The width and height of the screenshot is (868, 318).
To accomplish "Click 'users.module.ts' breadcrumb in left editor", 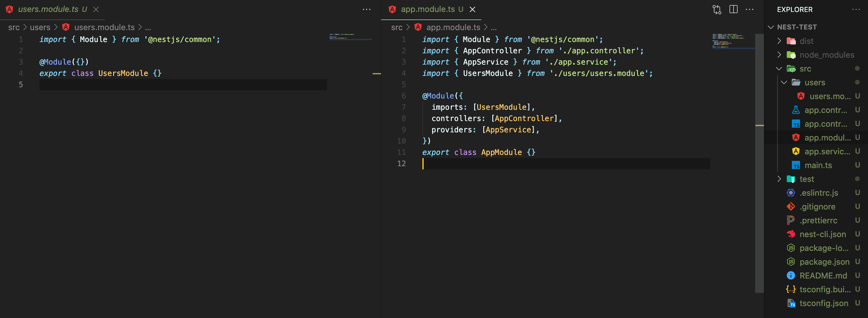I will point(104,27).
